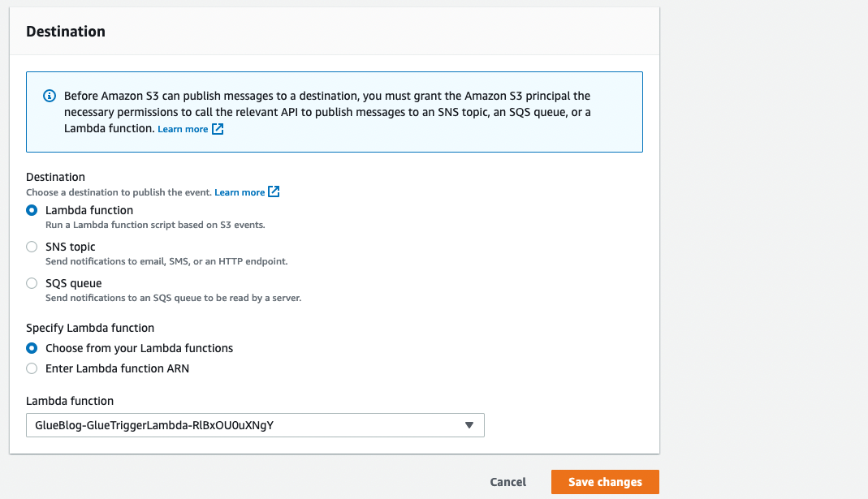
Task: Click the Lambda function dropdown arrow
Action: pyautogui.click(x=469, y=425)
